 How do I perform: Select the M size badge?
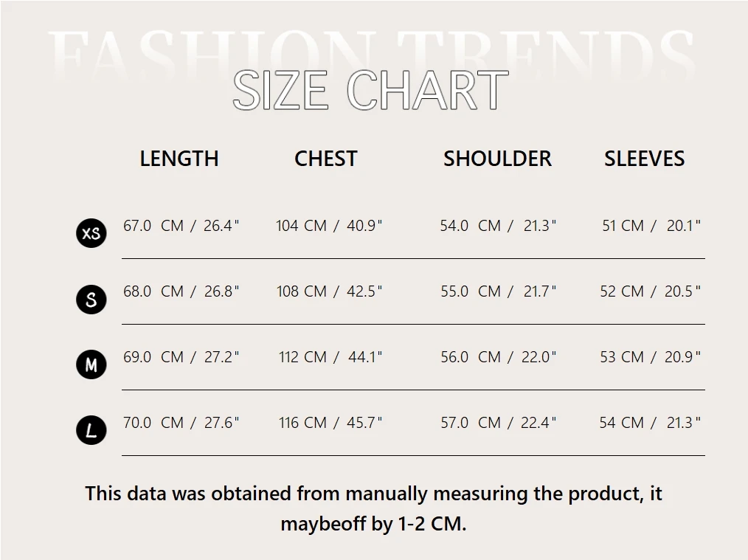tap(91, 365)
